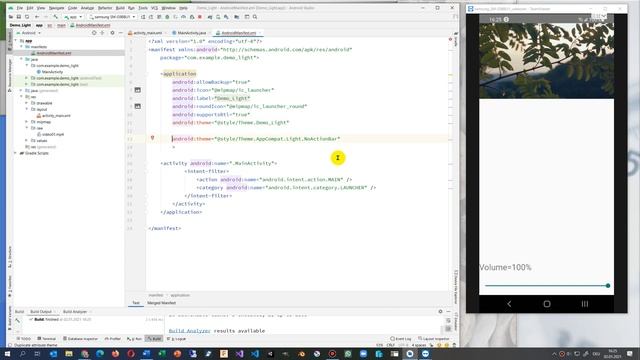This screenshot has width=640, height=360.
Task: Click the Make Project hammer icon
Action: pyautogui.click(x=56, y=17)
